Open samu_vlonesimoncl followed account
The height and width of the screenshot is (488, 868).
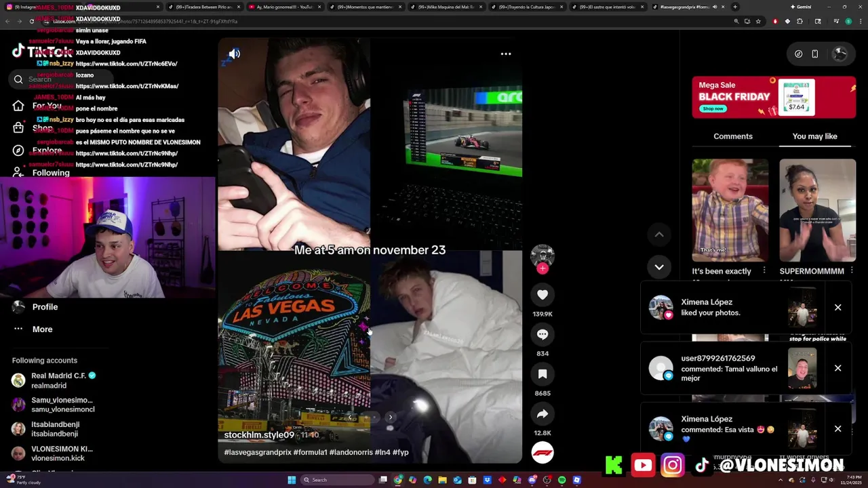[54, 405]
